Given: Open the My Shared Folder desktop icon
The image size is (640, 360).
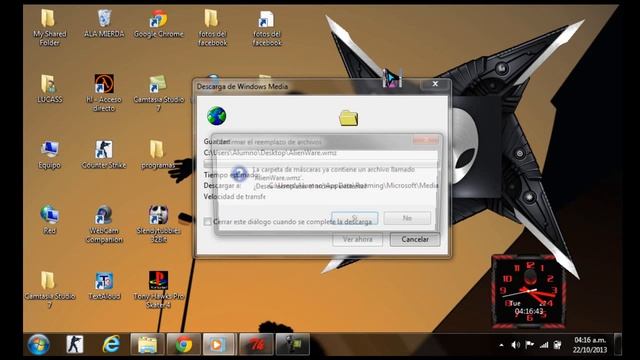Looking at the screenshot, I should pos(49,28).
